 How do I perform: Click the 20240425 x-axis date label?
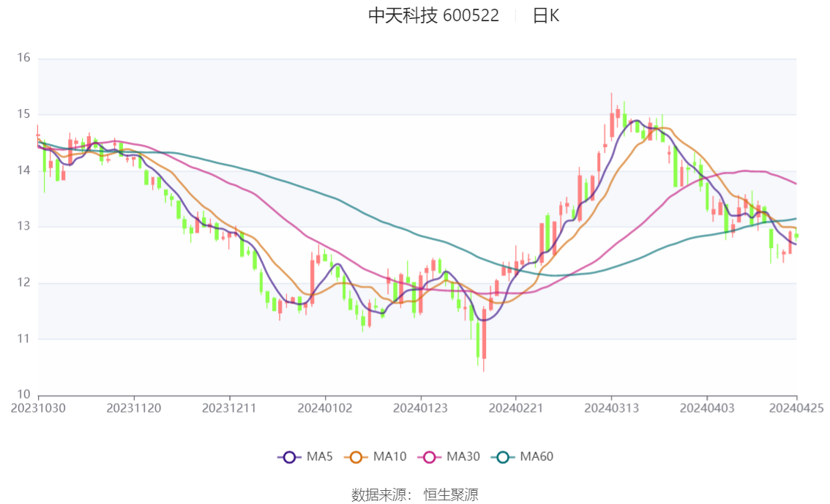coord(796,408)
